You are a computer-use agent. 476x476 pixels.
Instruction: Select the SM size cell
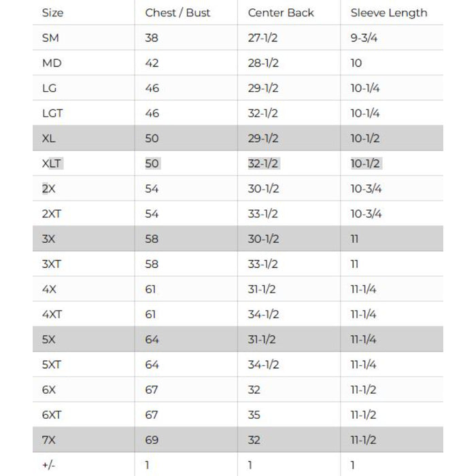click(x=50, y=38)
